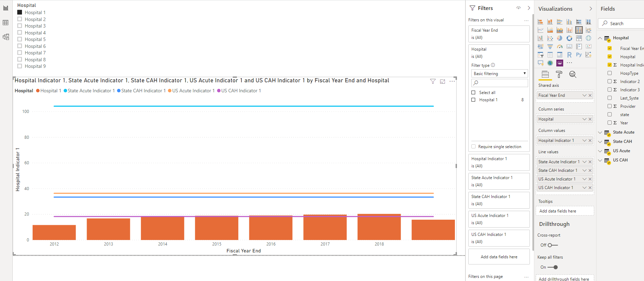Click the filter icon on chart header
The width and height of the screenshot is (644, 281).
(x=433, y=81)
